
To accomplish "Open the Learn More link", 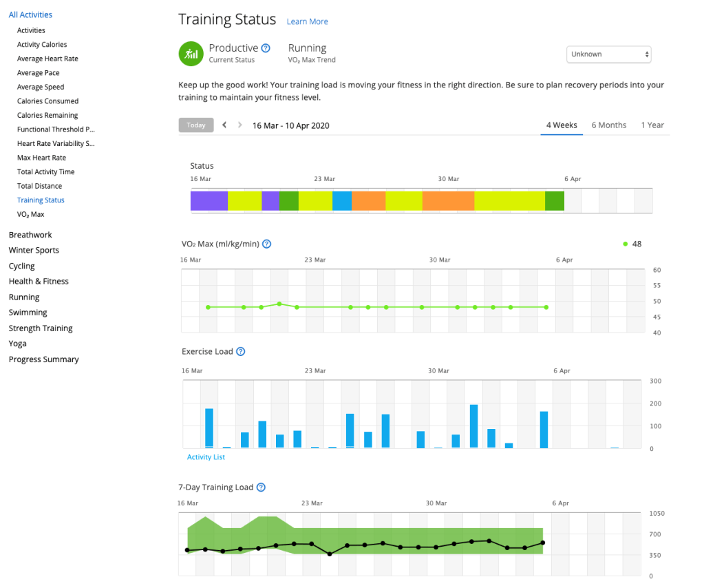I will point(307,21).
